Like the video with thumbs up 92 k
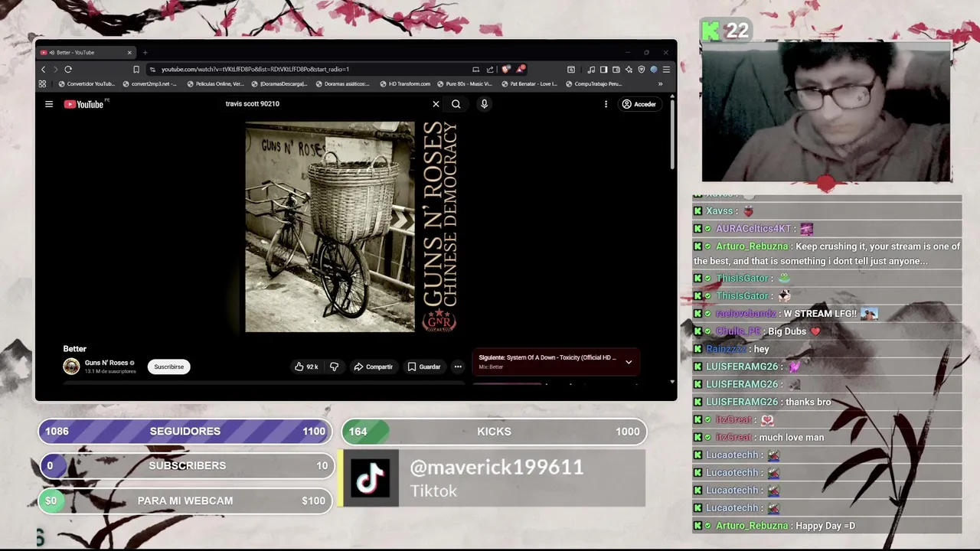Image resolution: width=980 pixels, height=551 pixels. point(306,367)
